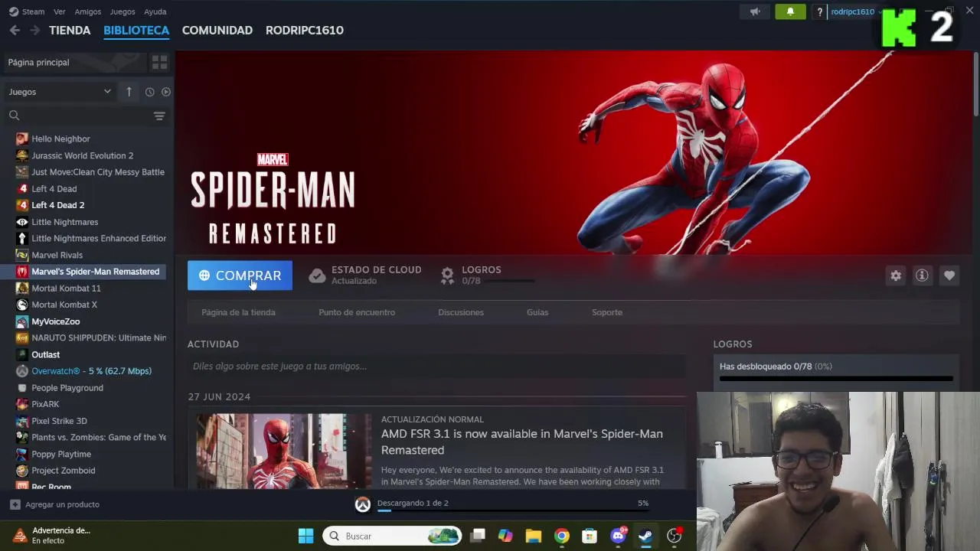Select Little Nightmares Enhanced Edition
The width and height of the screenshot is (980, 551).
click(90, 238)
